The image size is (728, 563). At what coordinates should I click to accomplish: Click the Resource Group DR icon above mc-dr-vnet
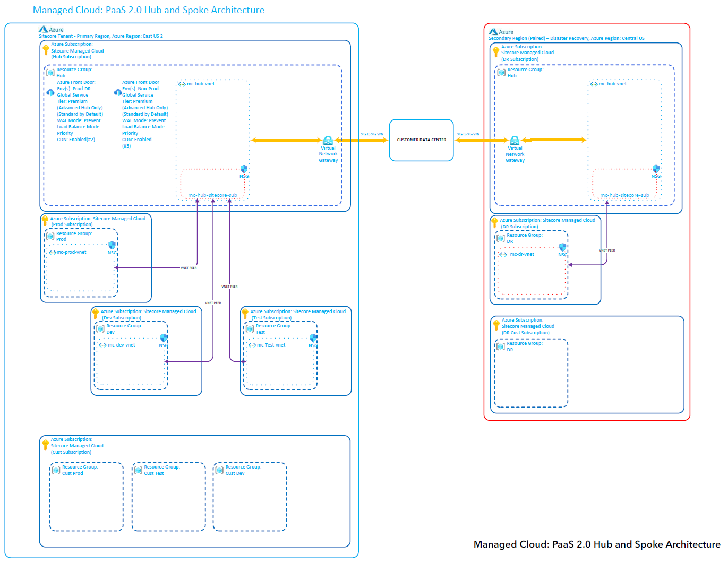click(x=501, y=238)
